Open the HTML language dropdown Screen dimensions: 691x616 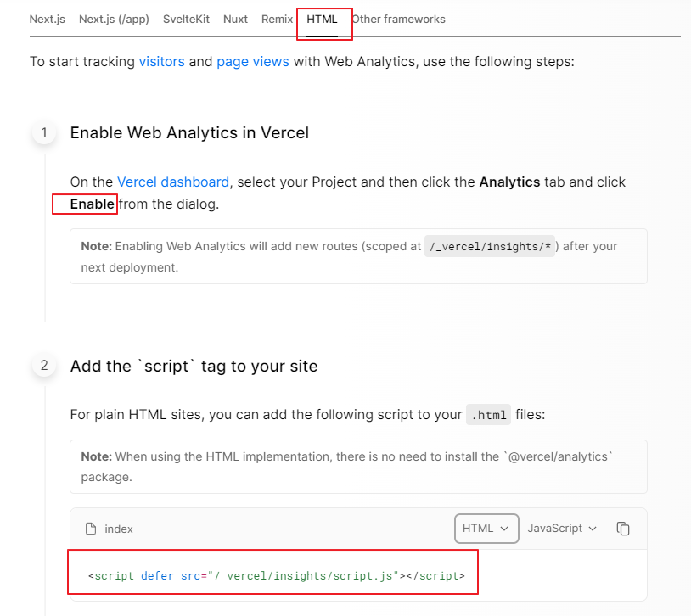pyautogui.click(x=486, y=528)
